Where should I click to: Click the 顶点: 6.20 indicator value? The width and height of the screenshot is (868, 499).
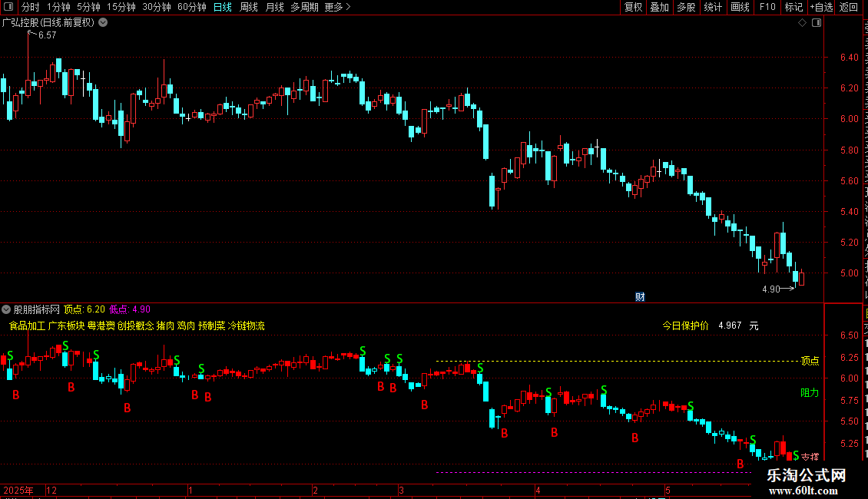[84, 309]
